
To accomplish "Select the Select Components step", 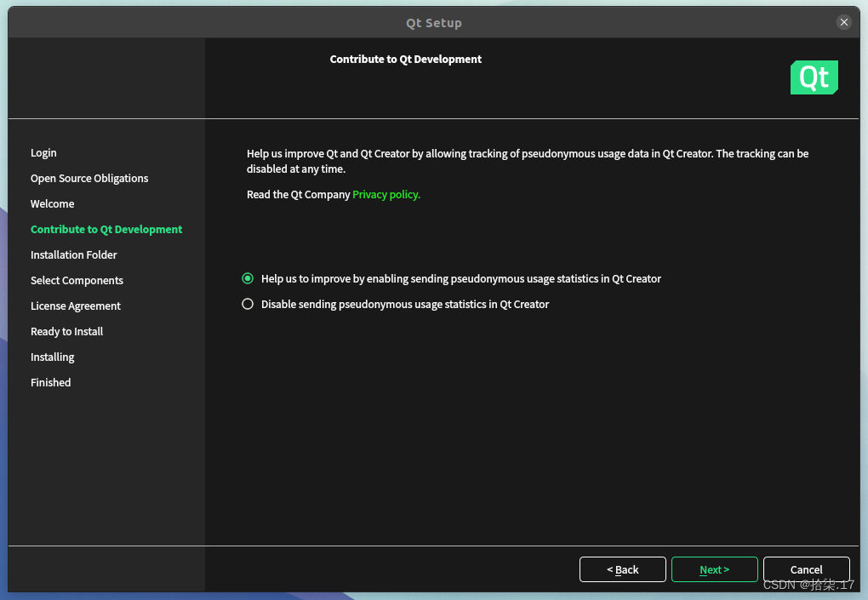I will click(x=77, y=280).
